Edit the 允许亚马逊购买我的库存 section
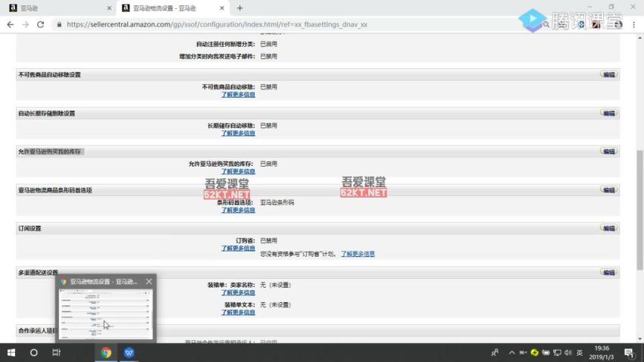This screenshot has width=644, height=362. point(608,151)
